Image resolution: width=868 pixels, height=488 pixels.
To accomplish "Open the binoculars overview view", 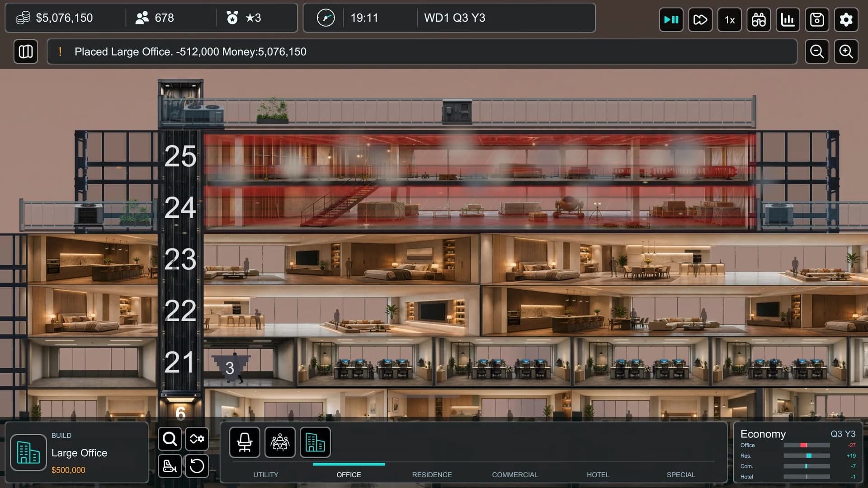I will (759, 19).
